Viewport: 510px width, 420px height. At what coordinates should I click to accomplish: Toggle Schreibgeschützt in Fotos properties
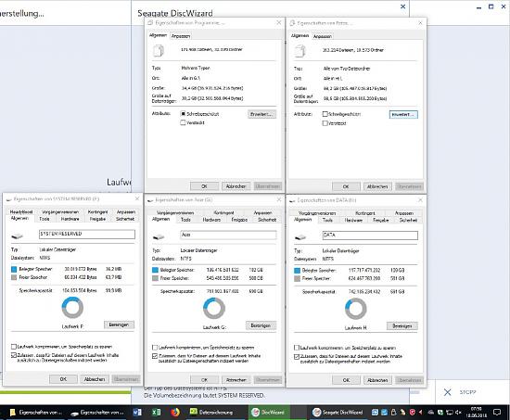325,114
